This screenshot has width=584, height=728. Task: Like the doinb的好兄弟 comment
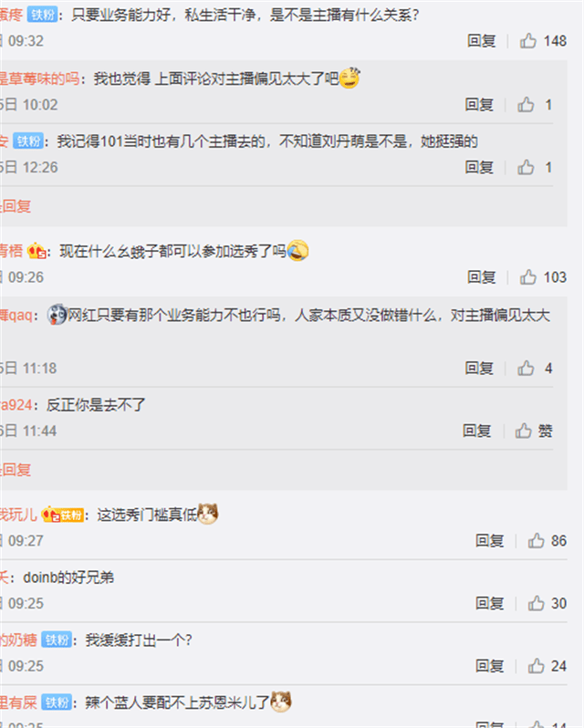547,604
